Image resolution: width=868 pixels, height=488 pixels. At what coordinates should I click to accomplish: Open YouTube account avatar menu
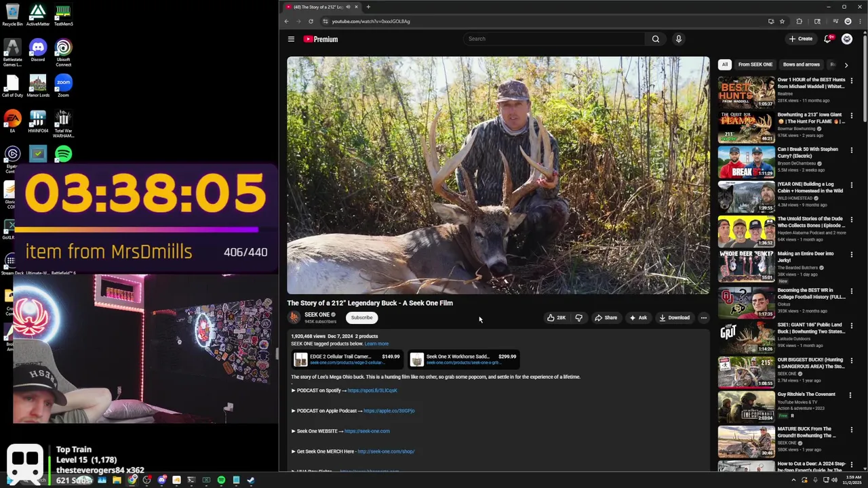pos(847,39)
